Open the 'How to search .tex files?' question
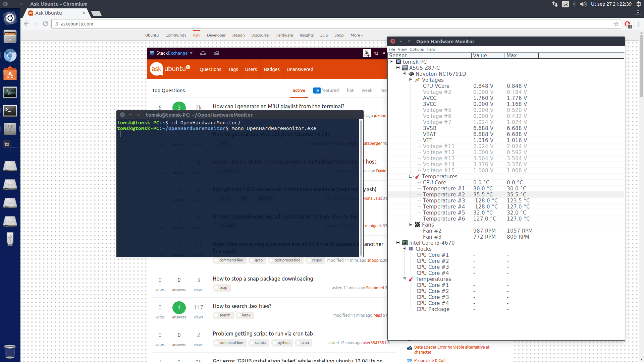The image size is (644, 362). click(242, 306)
